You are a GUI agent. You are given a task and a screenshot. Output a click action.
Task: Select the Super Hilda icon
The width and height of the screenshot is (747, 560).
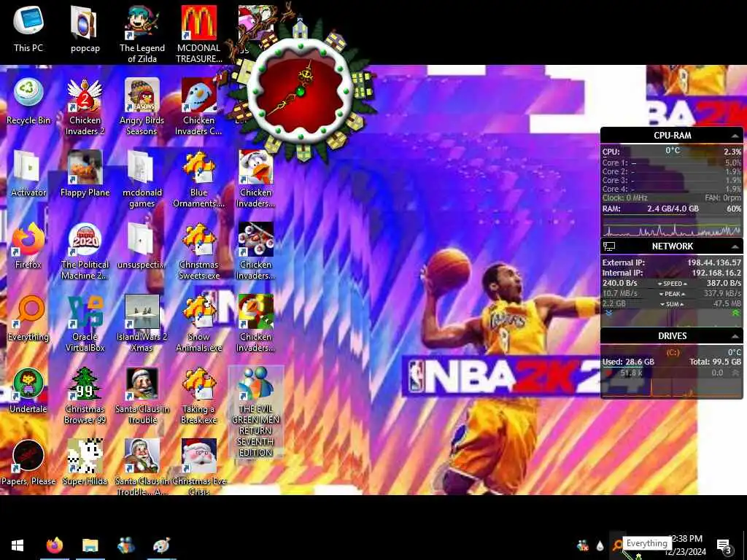(x=85, y=462)
